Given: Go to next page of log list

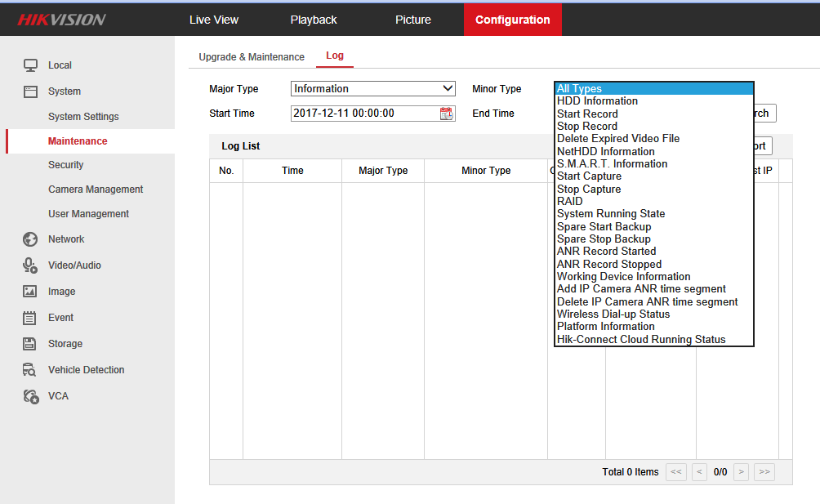Looking at the screenshot, I should point(741,471).
